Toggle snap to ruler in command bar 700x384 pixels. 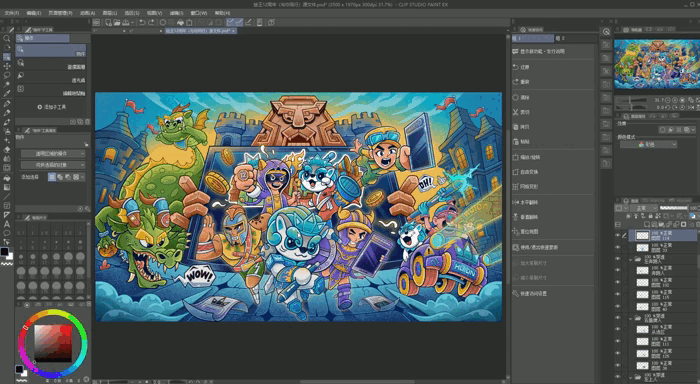230,22
